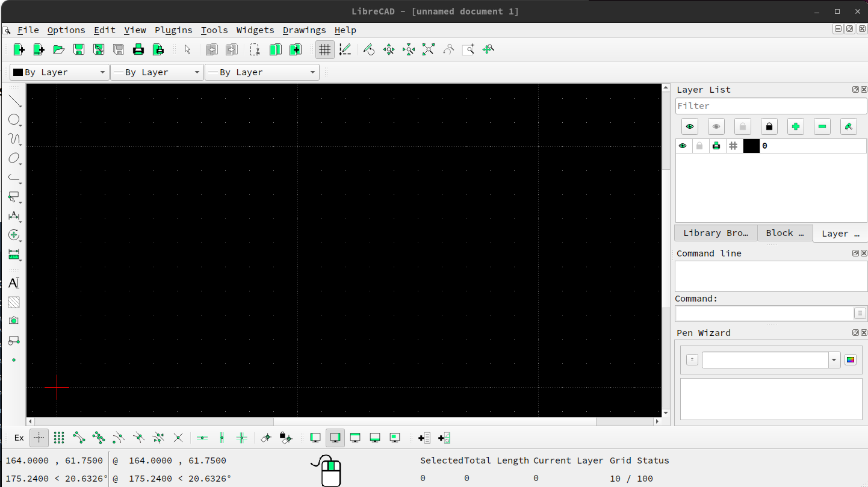Click the Pen Wizard color picker button

[x=851, y=360]
